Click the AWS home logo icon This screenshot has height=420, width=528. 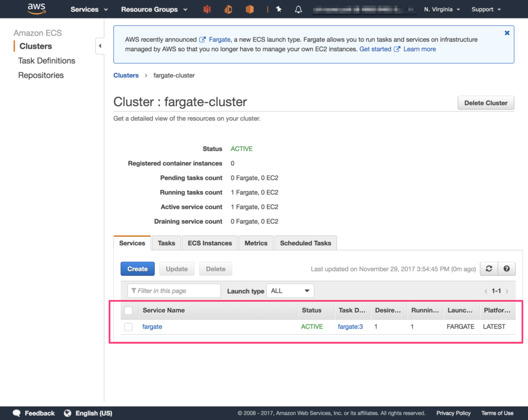pyautogui.click(x=36, y=8)
